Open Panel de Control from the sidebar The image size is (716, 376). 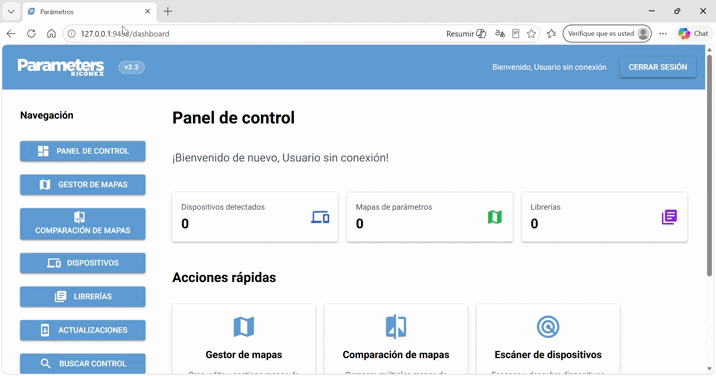(x=83, y=151)
